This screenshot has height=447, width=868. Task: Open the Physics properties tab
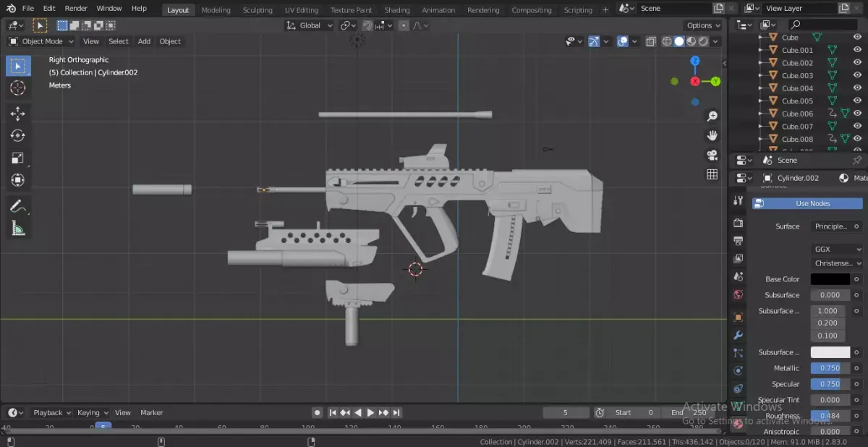coord(738,370)
